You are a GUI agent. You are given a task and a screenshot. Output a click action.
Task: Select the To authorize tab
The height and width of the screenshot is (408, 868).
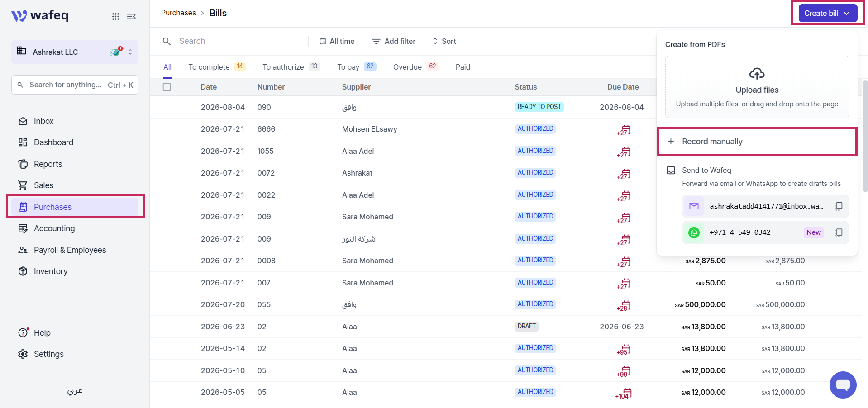pyautogui.click(x=291, y=67)
